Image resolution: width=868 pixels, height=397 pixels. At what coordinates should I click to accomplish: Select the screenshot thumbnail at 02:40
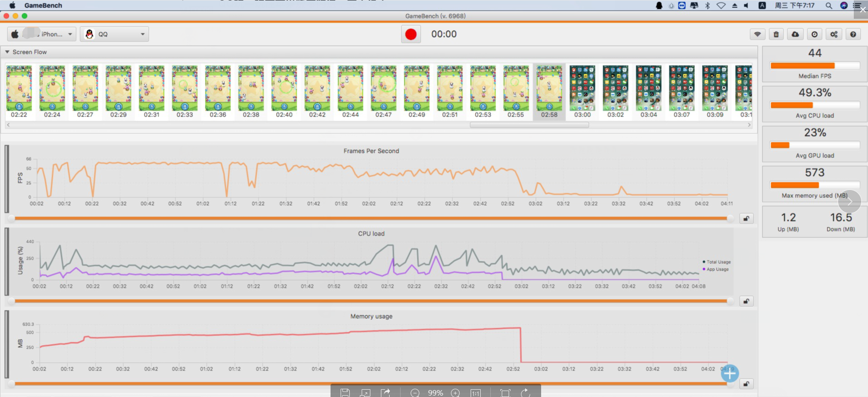click(x=284, y=92)
